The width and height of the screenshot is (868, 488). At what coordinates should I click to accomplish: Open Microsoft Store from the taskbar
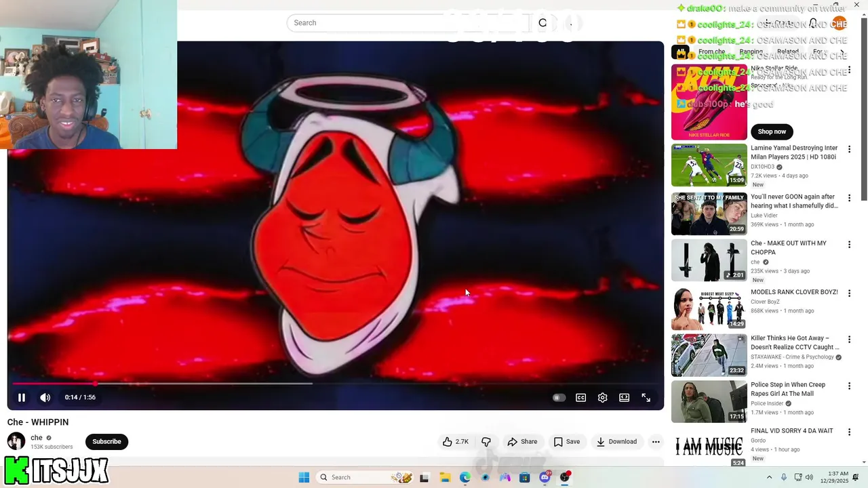[x=524, y=477]
